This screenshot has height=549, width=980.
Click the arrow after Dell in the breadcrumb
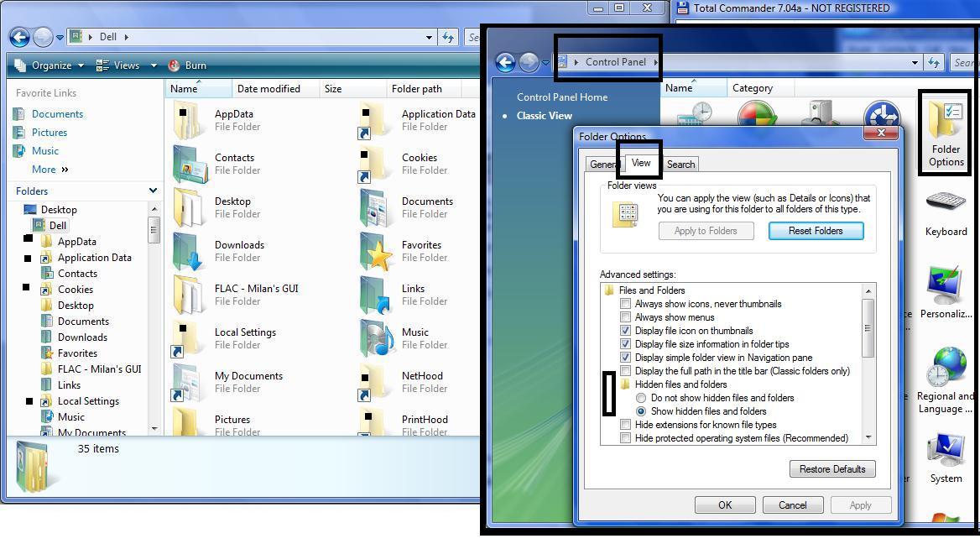[x=126, y=37]
